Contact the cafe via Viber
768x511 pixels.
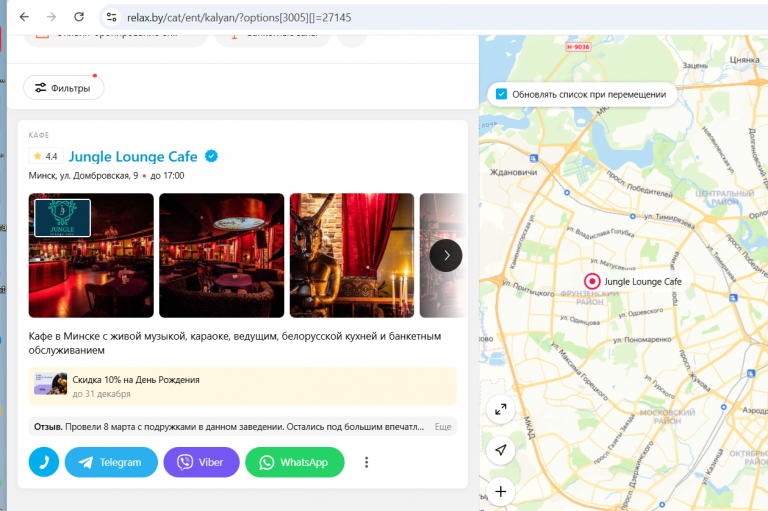point(201,462)
